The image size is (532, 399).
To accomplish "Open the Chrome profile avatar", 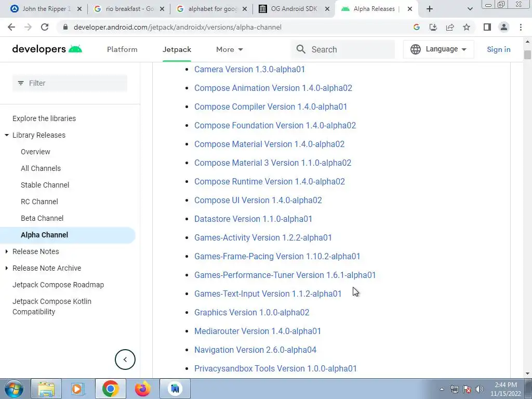I will [x=504, y=27].
